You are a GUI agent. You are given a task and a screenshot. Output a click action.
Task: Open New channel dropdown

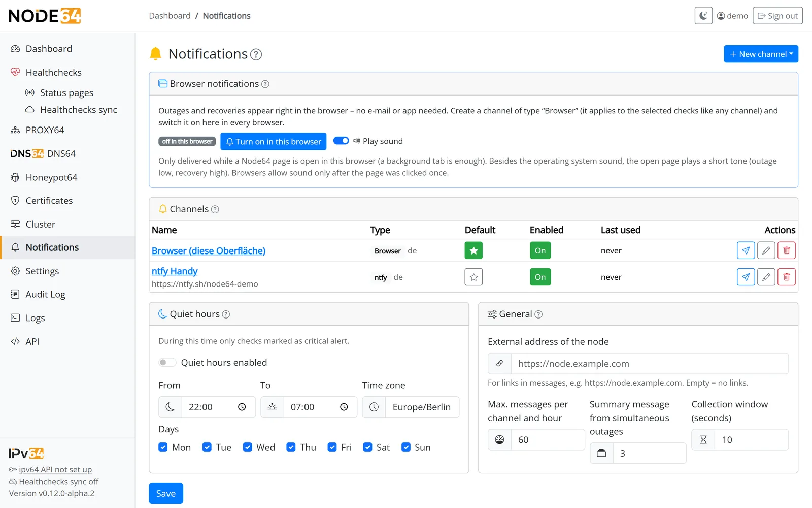tap(761, 54)
